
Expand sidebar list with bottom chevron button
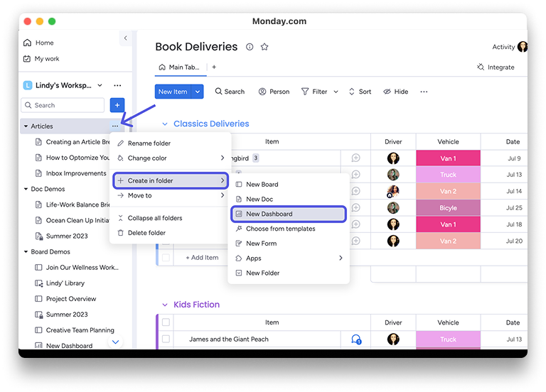116,342
